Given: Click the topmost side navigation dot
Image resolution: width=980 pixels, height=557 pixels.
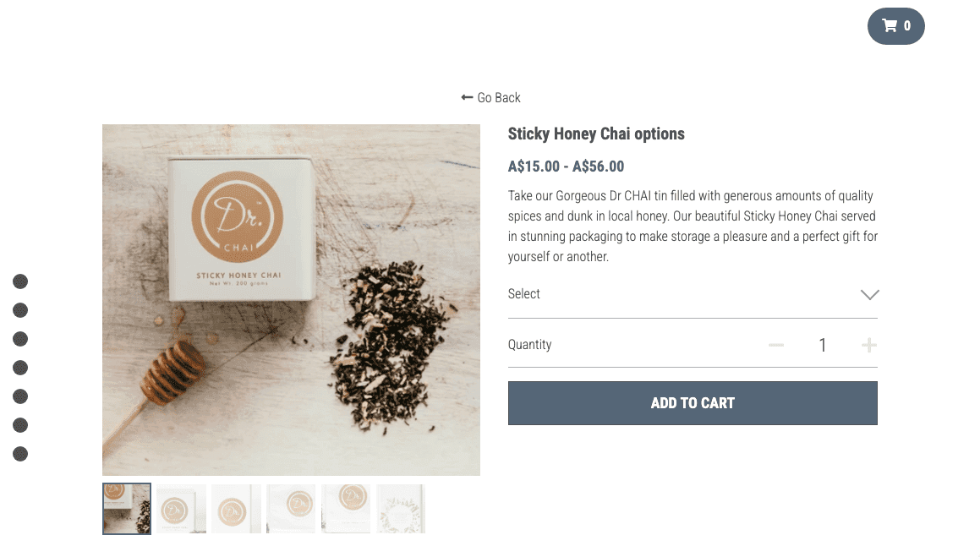Looking at the screenshot, I should [x=20, y=281].
